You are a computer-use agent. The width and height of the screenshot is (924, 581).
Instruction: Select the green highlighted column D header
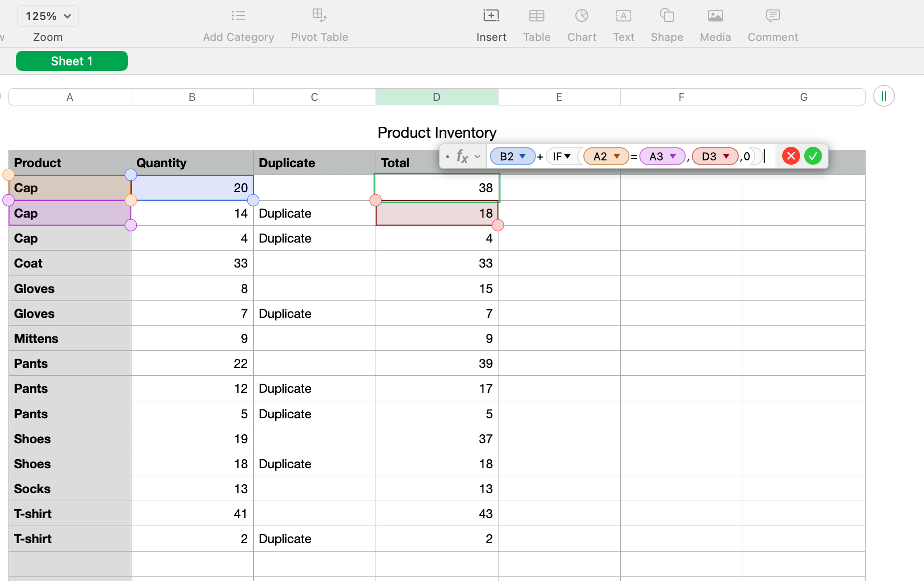(437, 96)
